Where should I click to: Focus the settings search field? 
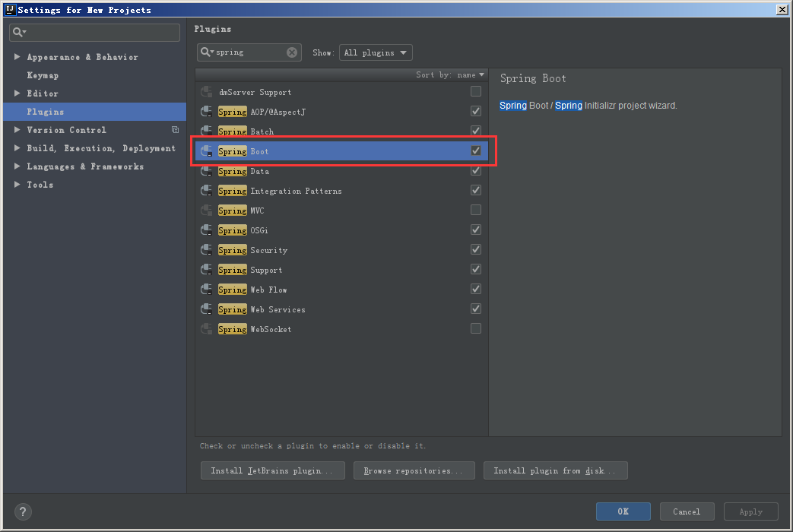pyautogui.click(x=94, y=33)
